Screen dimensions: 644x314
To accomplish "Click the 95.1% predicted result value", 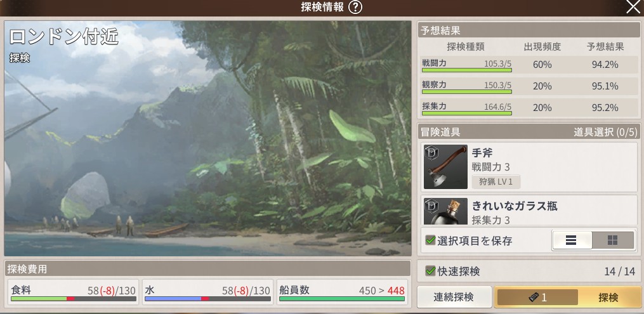I will click(x=605, y=86).
